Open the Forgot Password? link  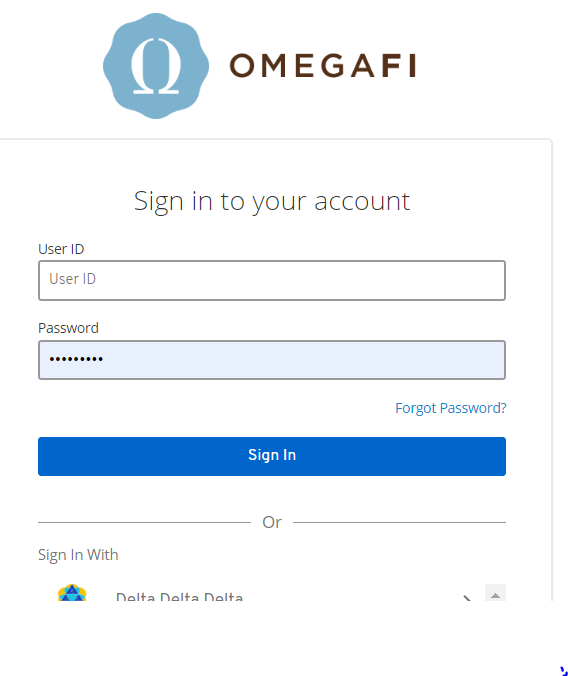pyautogui.click(x=451, y=408)
